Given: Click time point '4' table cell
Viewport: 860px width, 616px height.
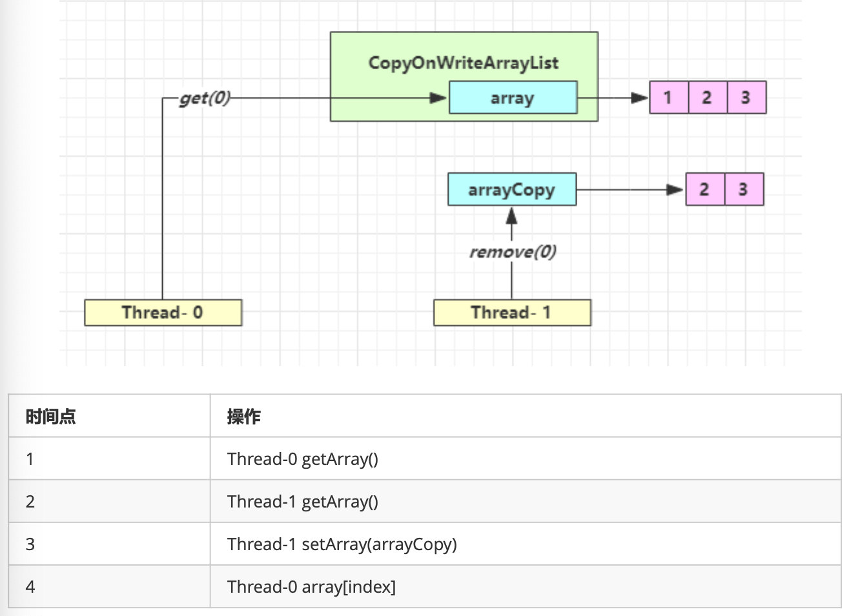Looking at the screenshot, I should coord(109,587).
